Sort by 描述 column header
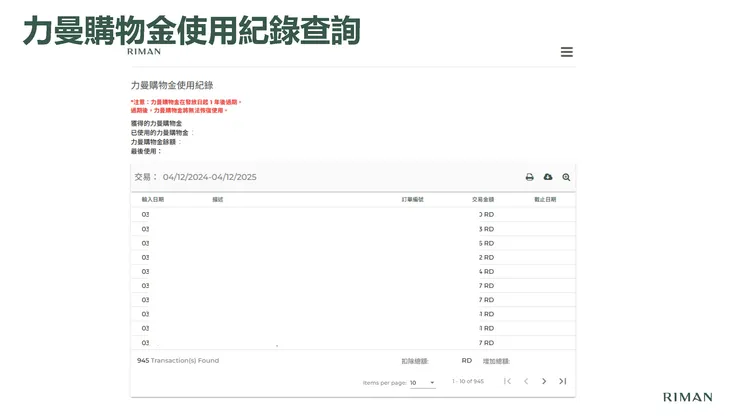 point(218,200)
